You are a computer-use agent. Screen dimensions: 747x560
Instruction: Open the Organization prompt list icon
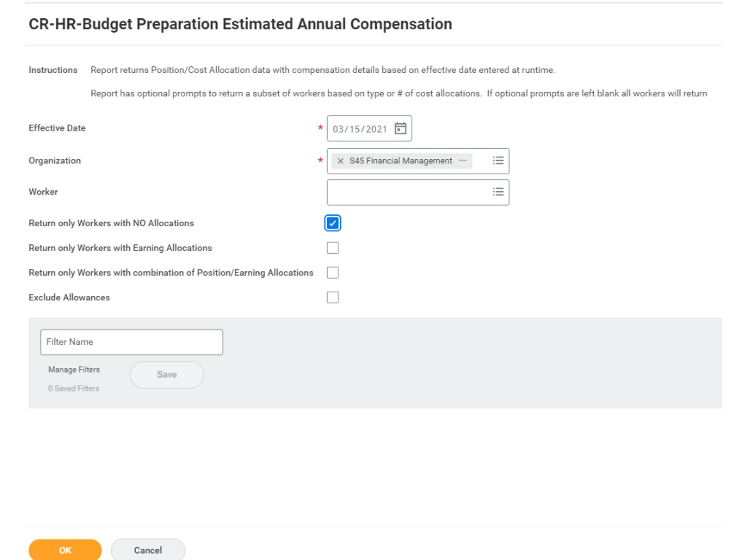coord(498,161)
